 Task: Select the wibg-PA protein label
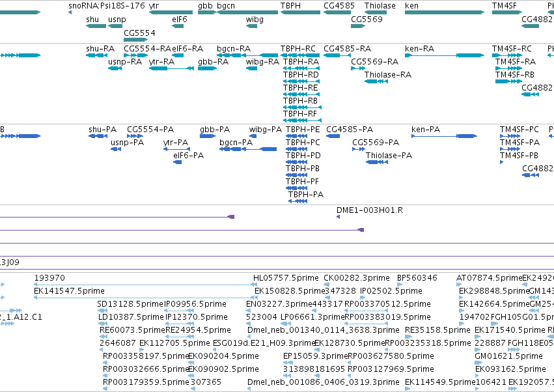(266, 130)
